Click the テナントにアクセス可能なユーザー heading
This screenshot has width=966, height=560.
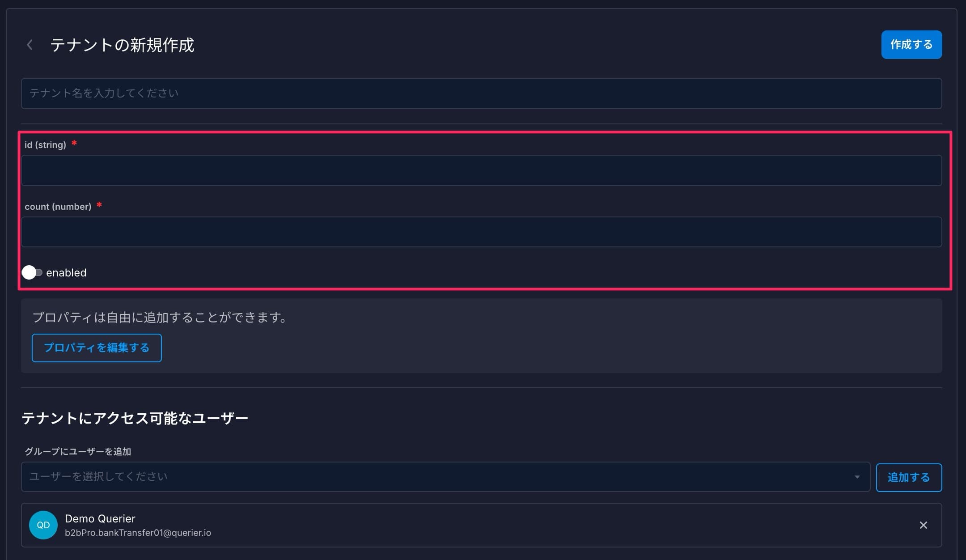135,418
